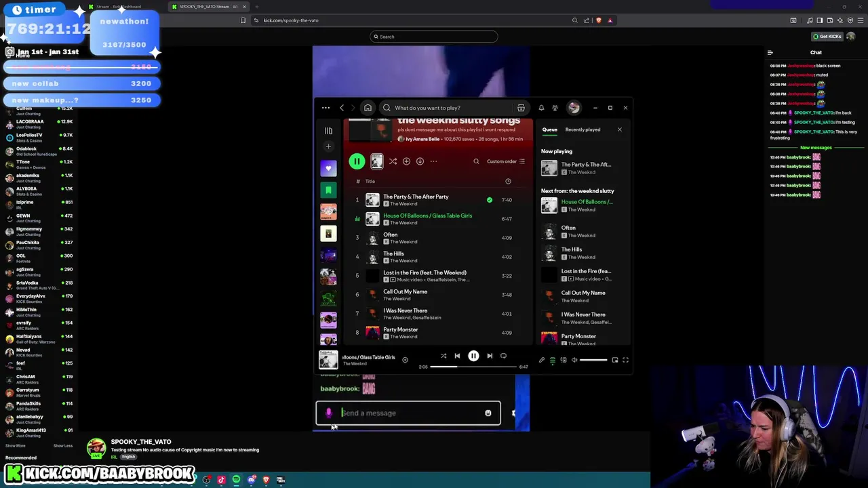This screenshot has width=868, height=488.
Task: Open Custom order sort dropdown
Action: point(506,161)
